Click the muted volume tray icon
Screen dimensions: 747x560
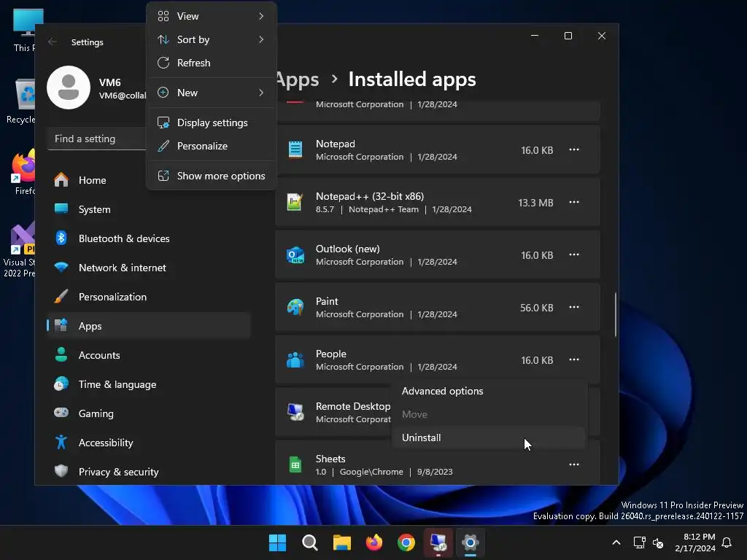pyautogui.click(x=658, y=542)
